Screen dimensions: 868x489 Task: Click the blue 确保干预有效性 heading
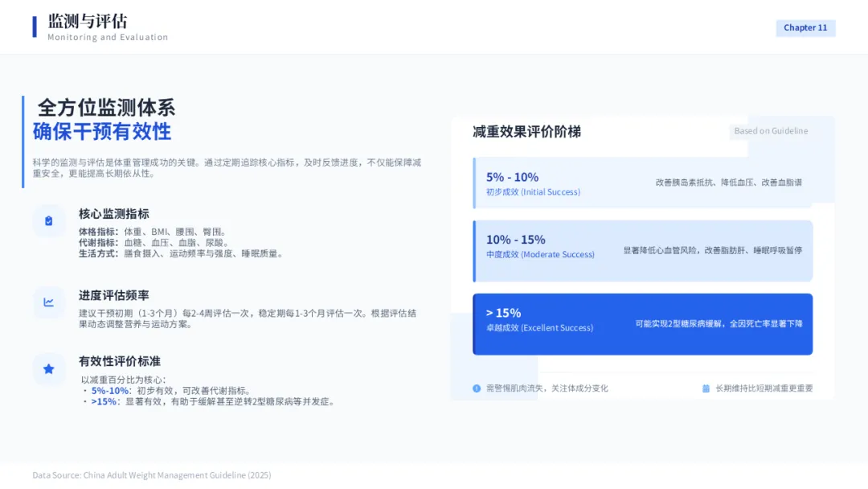tap(102, 132)
